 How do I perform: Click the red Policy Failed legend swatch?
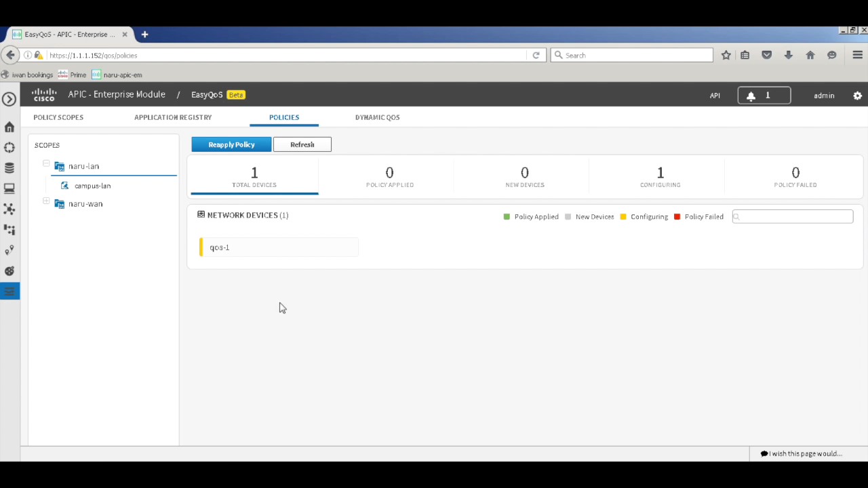tap(677, 217)
